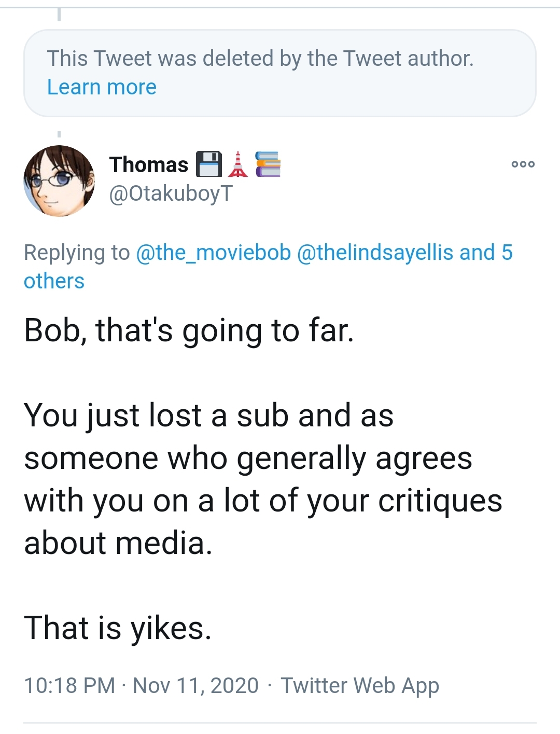Click "This Tweet was deleted" message text
The image size is (560, 734).
click(x=260, y=59)
